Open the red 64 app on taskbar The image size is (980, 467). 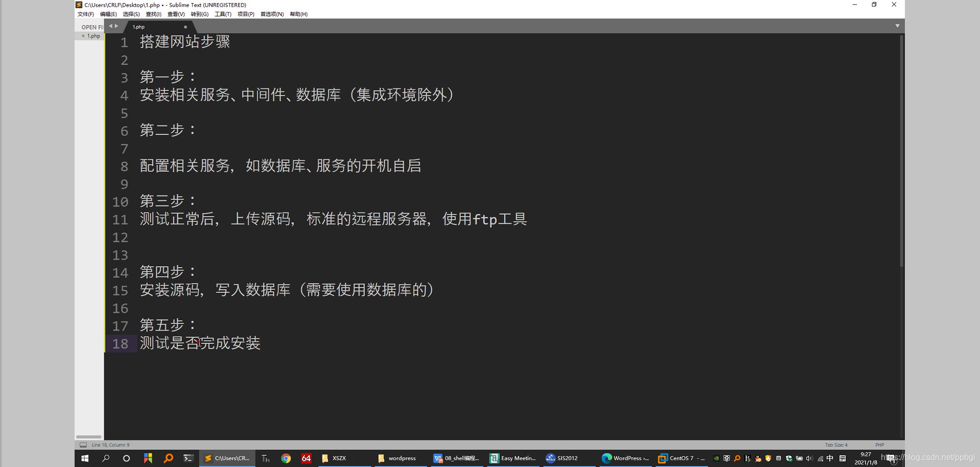pos(306,458)
